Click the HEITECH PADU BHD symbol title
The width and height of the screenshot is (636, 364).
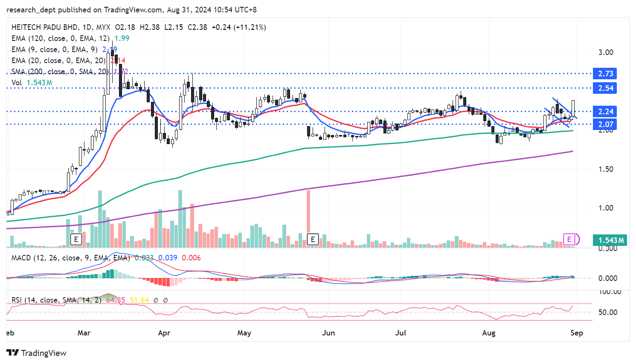point(45,27)
